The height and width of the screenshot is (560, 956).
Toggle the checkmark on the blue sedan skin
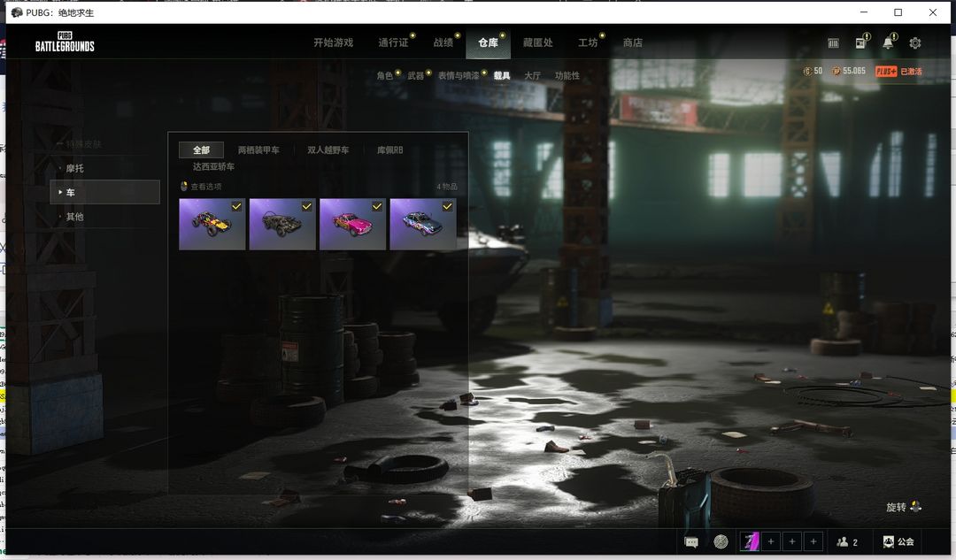click(448, 207)
